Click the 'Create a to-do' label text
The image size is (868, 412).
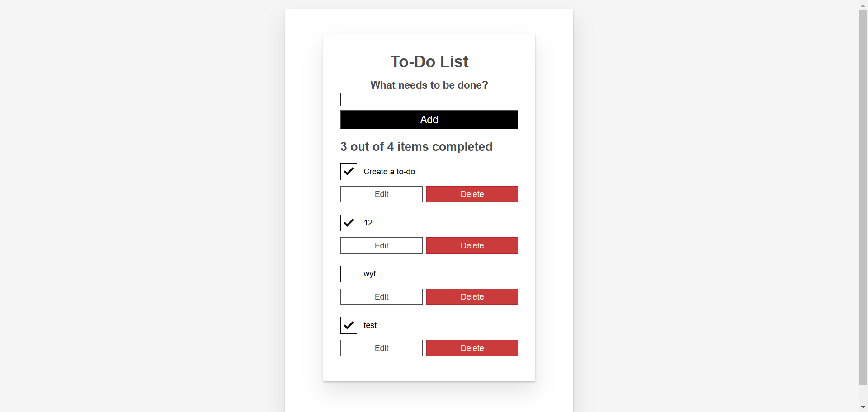[389, 172]
